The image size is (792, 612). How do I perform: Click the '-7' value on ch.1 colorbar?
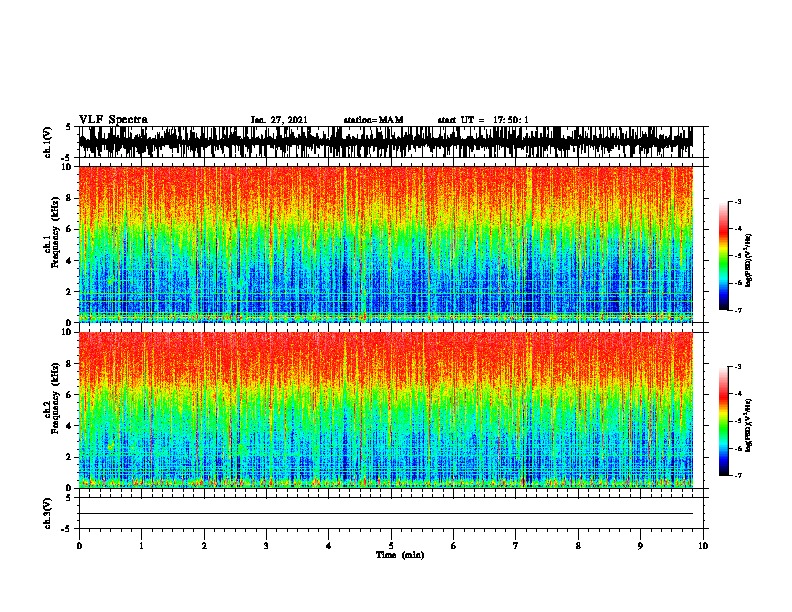738,310
